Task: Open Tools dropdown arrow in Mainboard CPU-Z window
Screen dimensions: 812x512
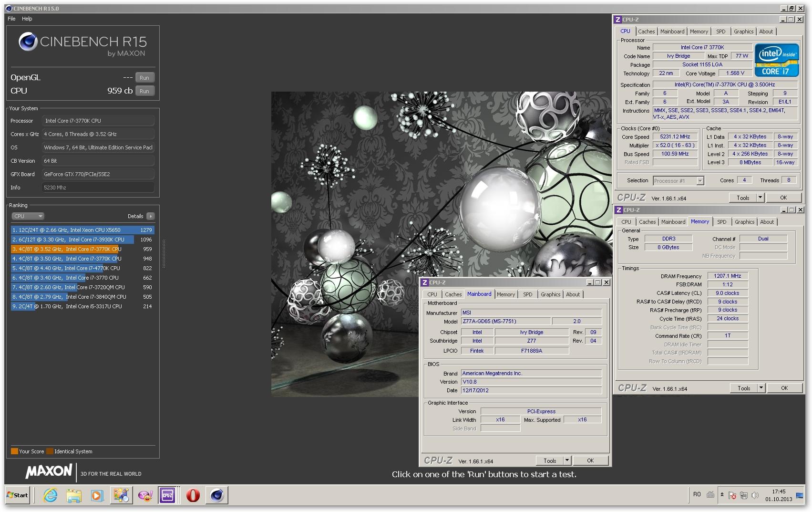Action: (567, 461)
